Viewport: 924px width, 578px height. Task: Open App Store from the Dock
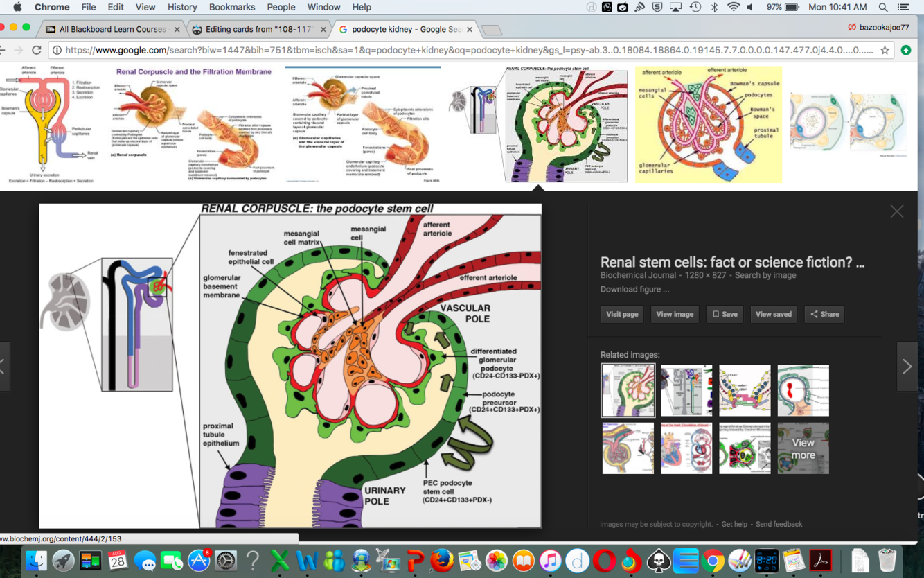[199, 560]
